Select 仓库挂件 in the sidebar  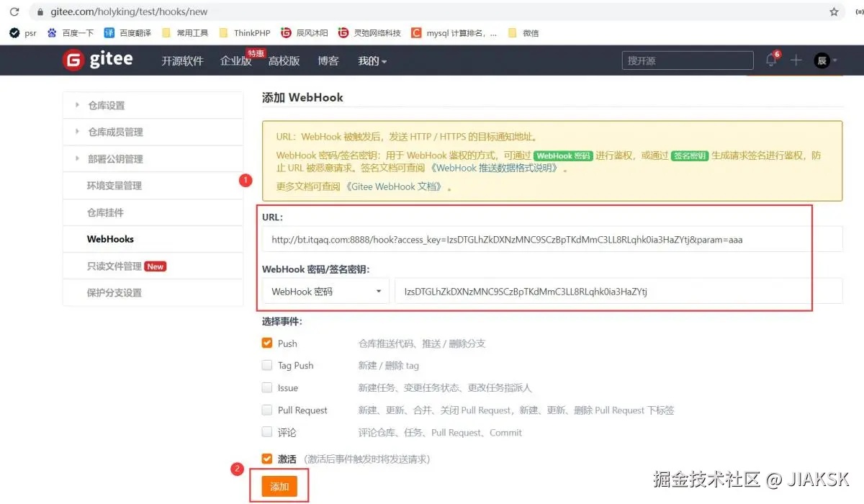[x=153, y=212]
